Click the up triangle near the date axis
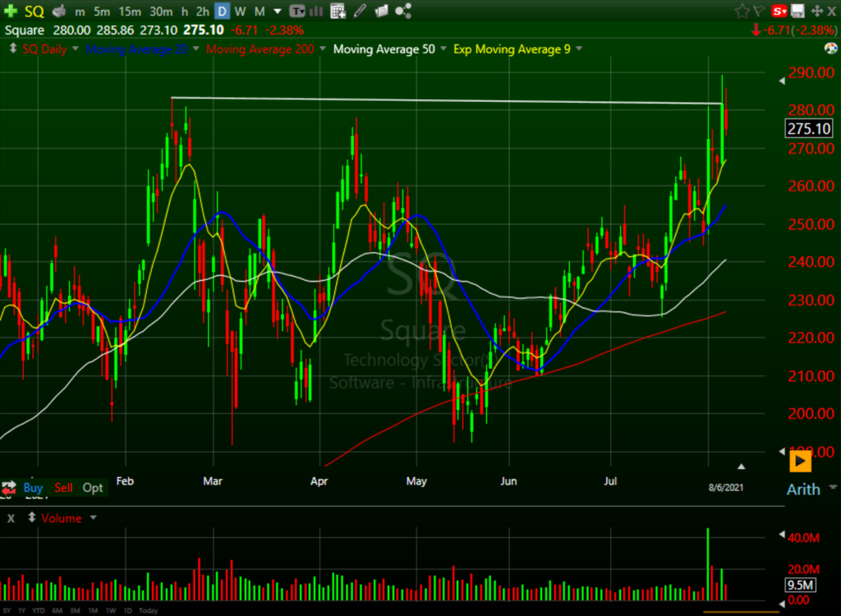841x616 pixels. click(742, 467)
